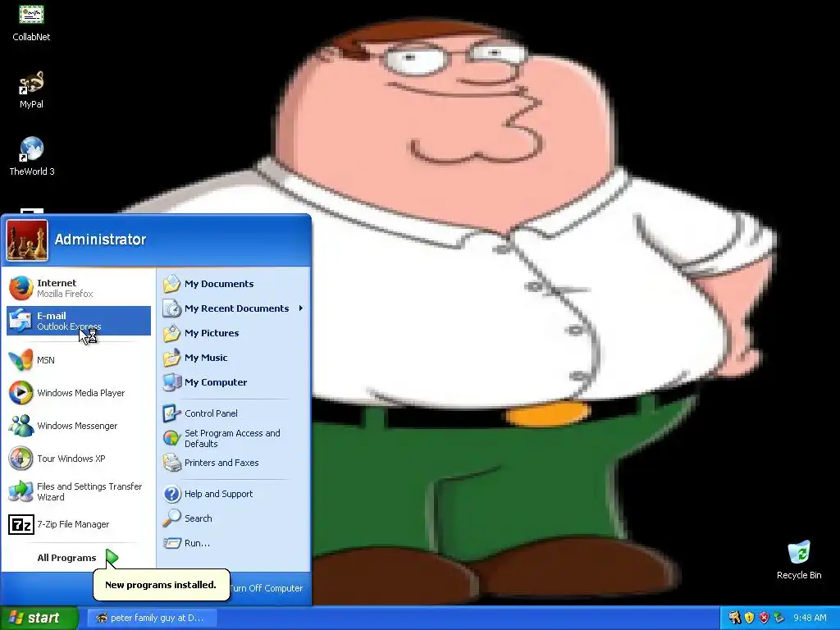
Task: Launch Mozilla Firefox from Internet entry
Action: (78, 288)
